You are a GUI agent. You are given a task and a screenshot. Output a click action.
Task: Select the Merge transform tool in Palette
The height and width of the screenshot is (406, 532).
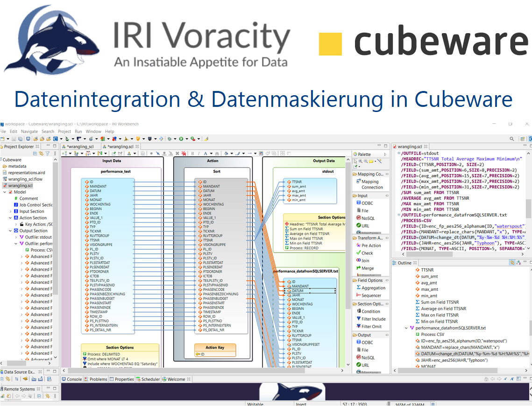[x=365, y=268]
